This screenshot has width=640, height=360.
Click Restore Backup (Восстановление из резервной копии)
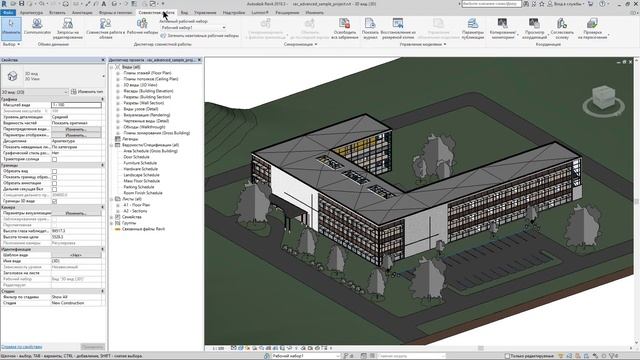[398, 29]
